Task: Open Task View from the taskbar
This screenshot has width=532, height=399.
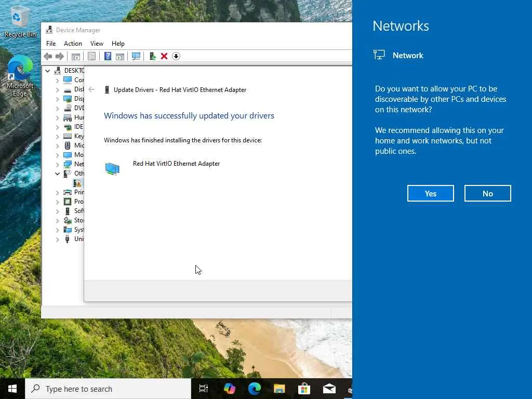Action: click(x=204, y=389)
